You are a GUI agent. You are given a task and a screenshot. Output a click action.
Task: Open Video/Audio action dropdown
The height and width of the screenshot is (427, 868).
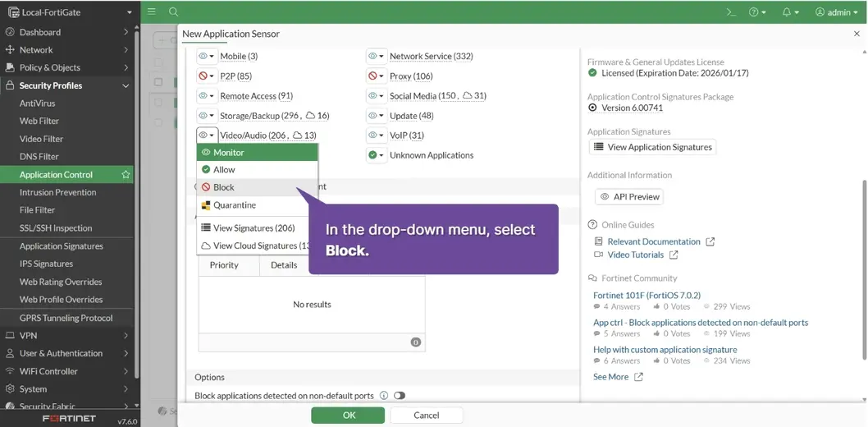pos(207,135)
